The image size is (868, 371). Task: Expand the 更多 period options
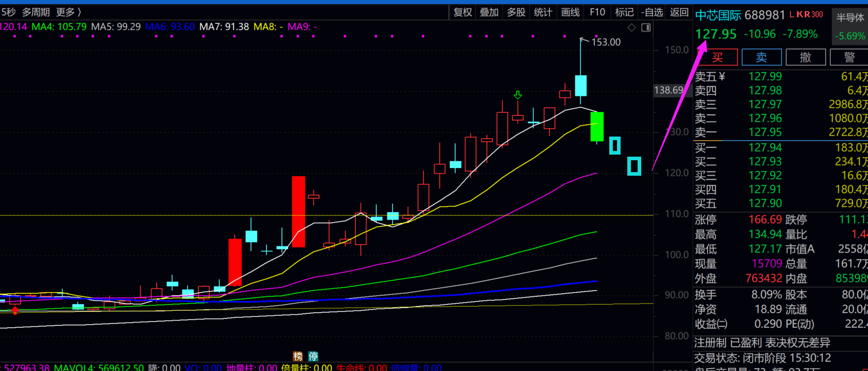coord(69,12)
